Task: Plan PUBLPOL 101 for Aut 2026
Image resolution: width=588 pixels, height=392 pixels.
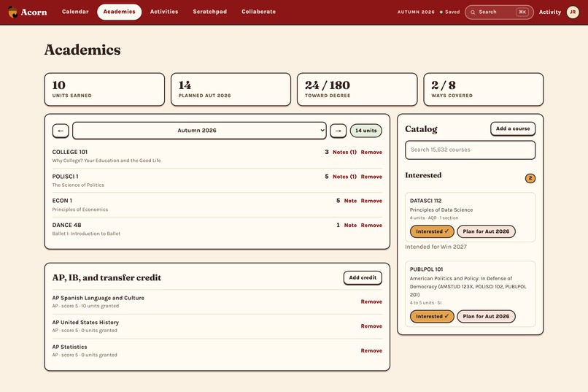Action: click(486, 316)
